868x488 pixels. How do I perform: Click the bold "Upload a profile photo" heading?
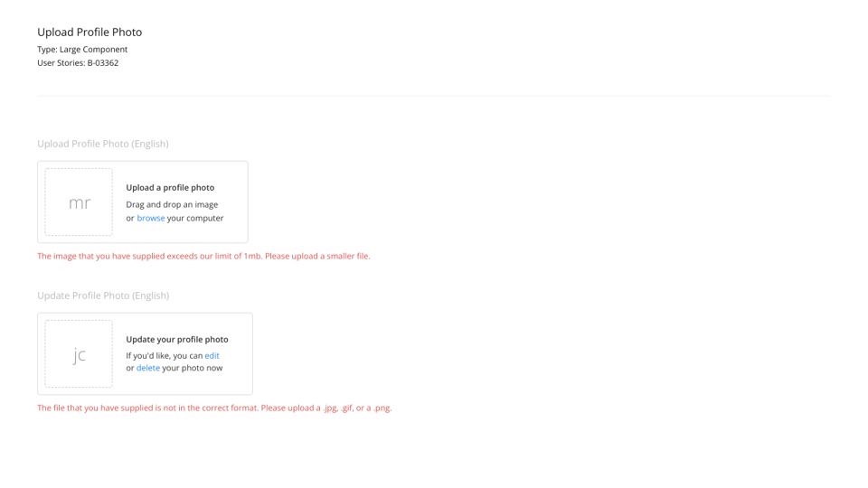pos(170,188)
